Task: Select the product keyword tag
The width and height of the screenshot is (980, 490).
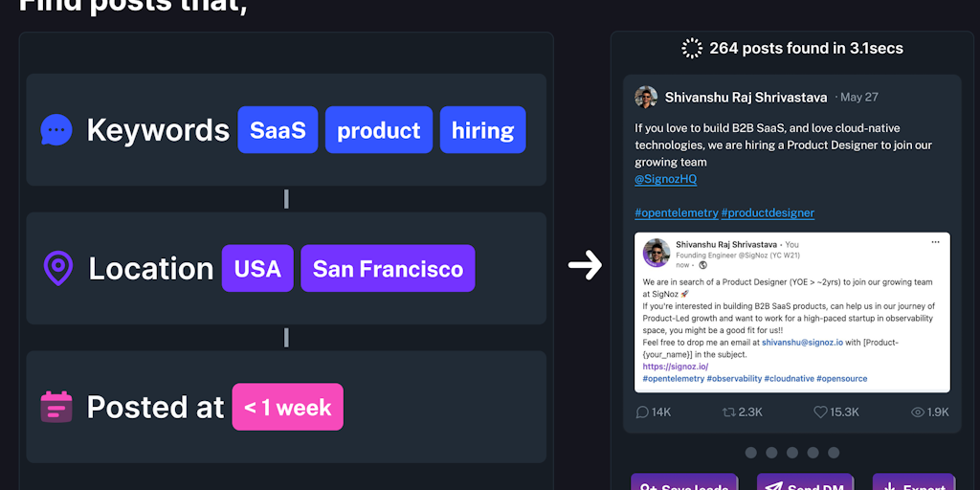Action: 379,130
